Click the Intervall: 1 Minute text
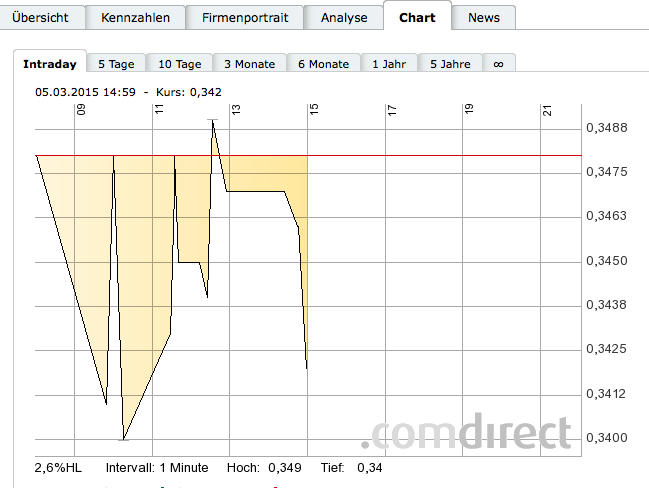This screenshot has height=488, width=649. tap(156, 467)
